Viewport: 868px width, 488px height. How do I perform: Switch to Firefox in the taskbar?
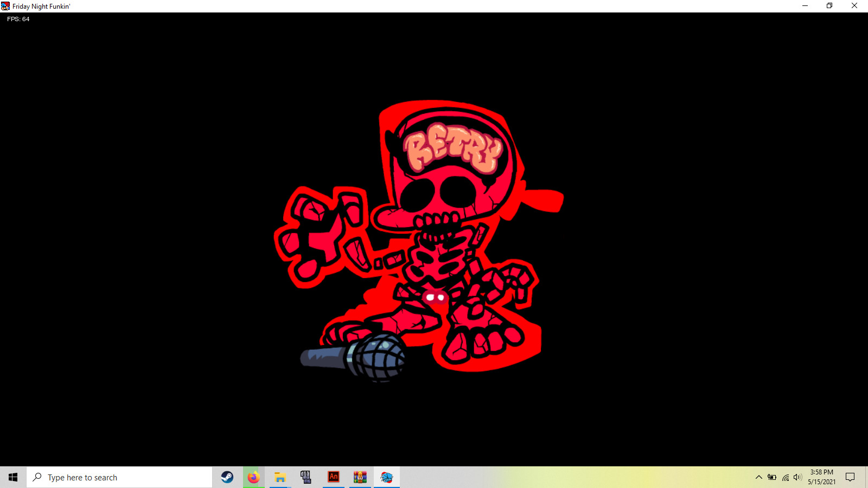tap(253, 477)
